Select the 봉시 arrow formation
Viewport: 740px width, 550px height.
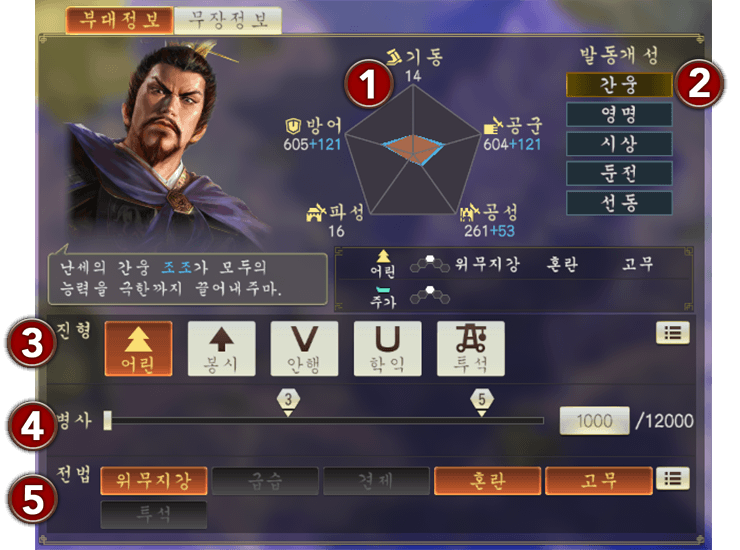tap(221, 349)
